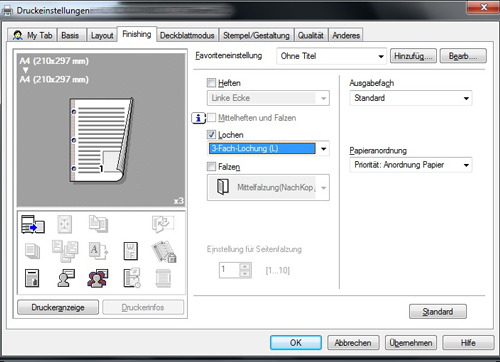Viewport: 500px width, 362px height.
Task: Click the grayed two-page combination icon
Action: click(x=98, y=224)
